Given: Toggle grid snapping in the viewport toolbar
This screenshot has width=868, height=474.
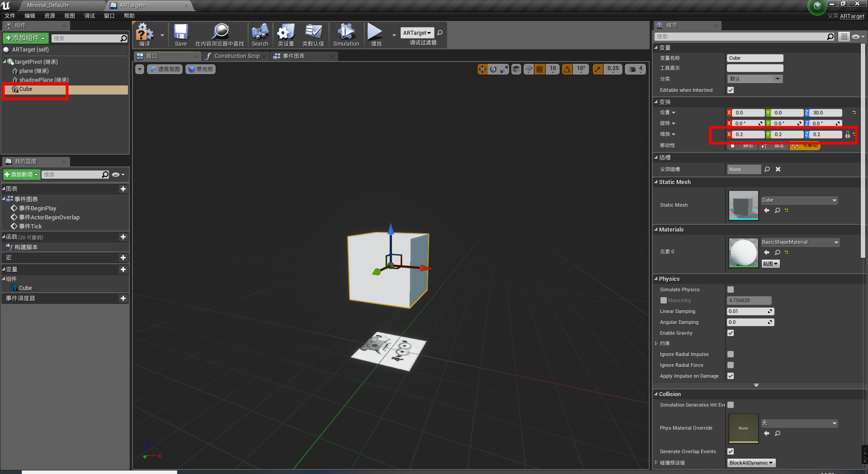Looking at the screenshot, I should pyautogui.click(x=539, y=69).
